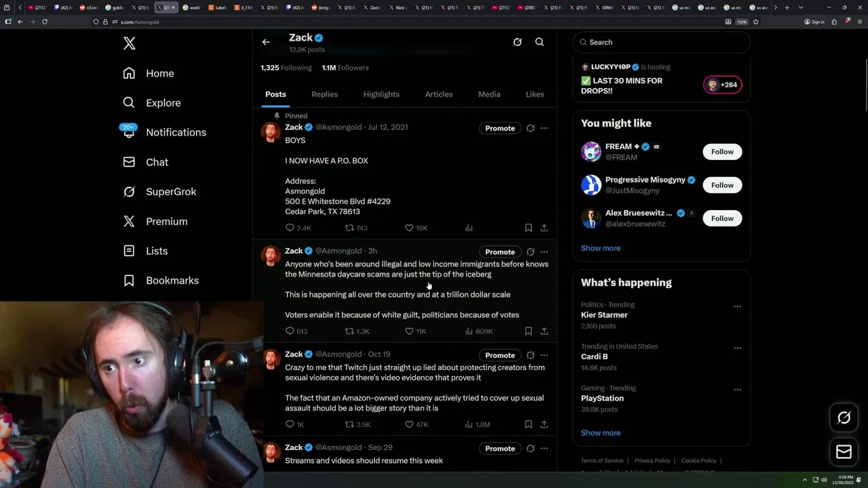Switch to the Highlights tab

click(x=381, y=94)
